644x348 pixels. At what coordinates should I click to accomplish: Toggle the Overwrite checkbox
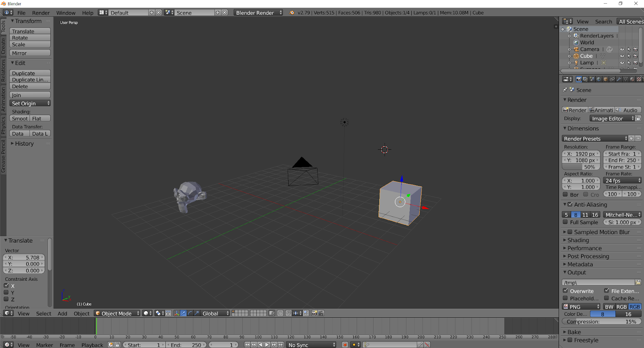565,291
